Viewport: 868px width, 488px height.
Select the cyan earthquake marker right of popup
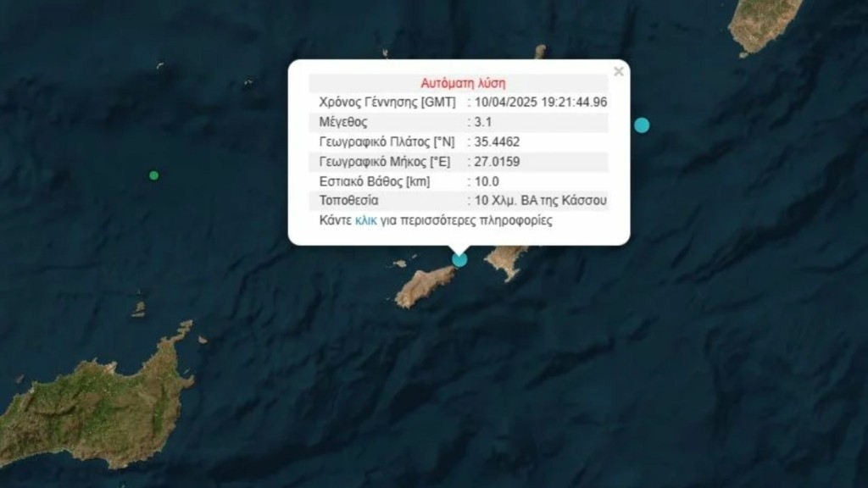pyautogui.click(x=642, y=125)
